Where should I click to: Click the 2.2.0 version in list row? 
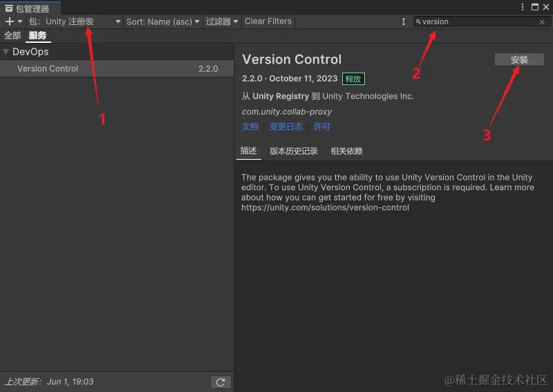coord(208,69)
